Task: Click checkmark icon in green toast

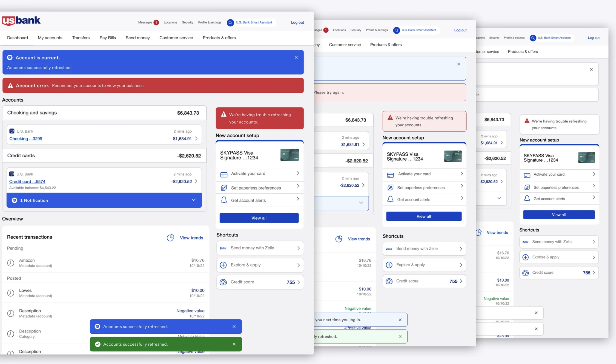Action: coord(98,344)
